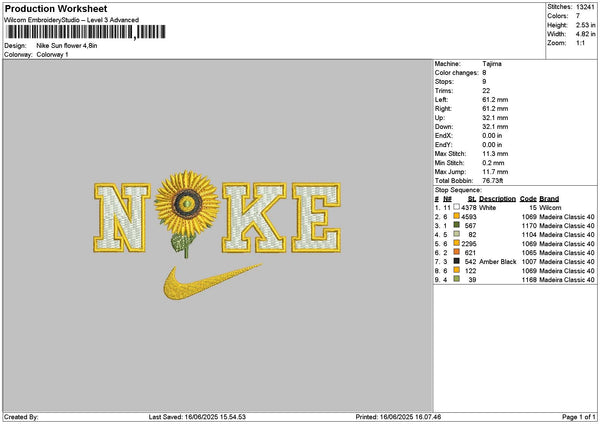Click the Width value 4.82 in
Viewport: 600px width, 424px height.
[x=585, y=34]
